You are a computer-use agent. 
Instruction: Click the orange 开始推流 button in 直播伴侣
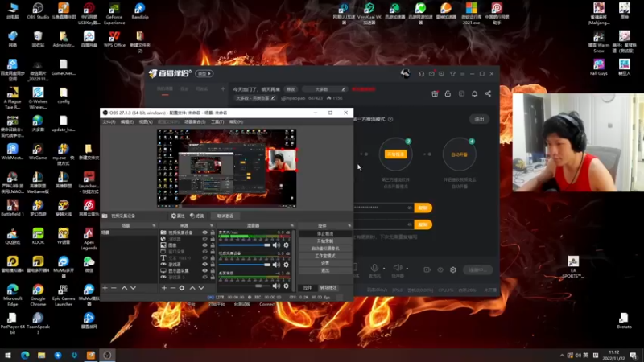click(395, 154)
